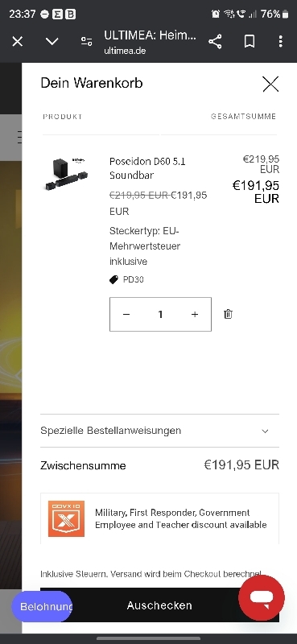Open site settings icon beside URL
The image size is (297, 644).
(x=86, y=41)
